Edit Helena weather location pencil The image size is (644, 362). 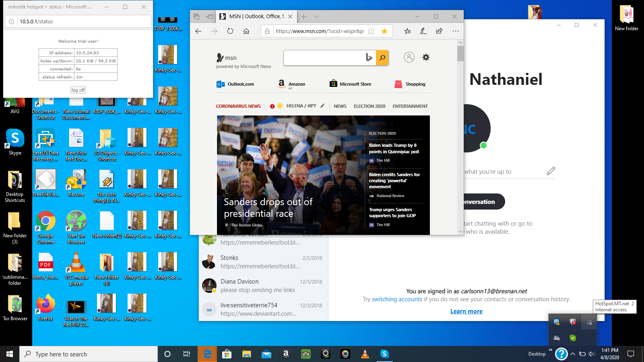[322, 106]
